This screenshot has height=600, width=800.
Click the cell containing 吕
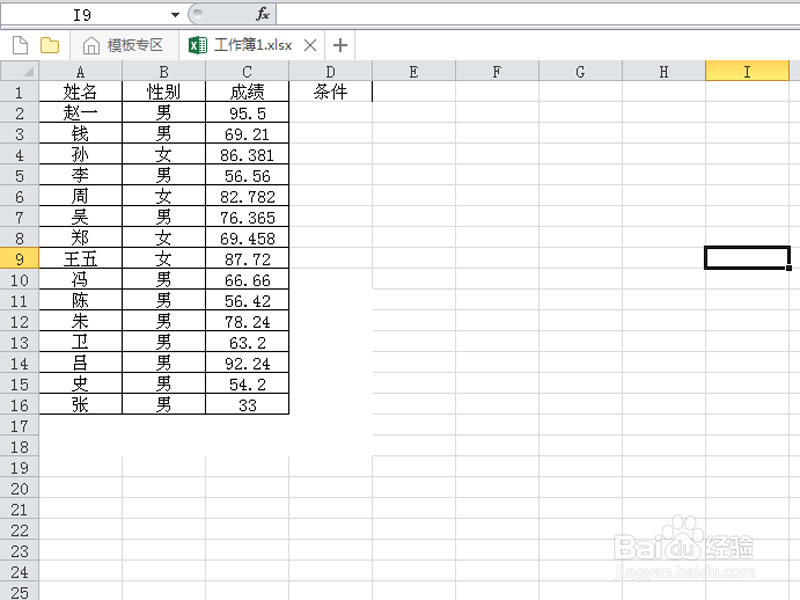tap(81, 363)
